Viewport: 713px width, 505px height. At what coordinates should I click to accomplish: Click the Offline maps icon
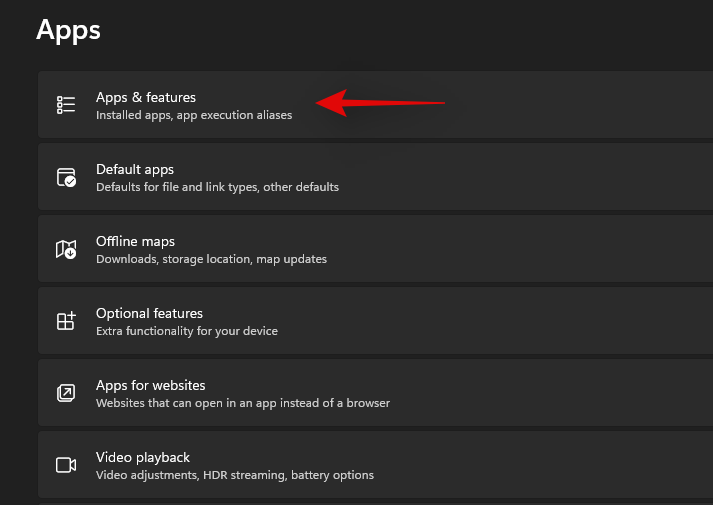pyautogui.click(x=66, y=249)
